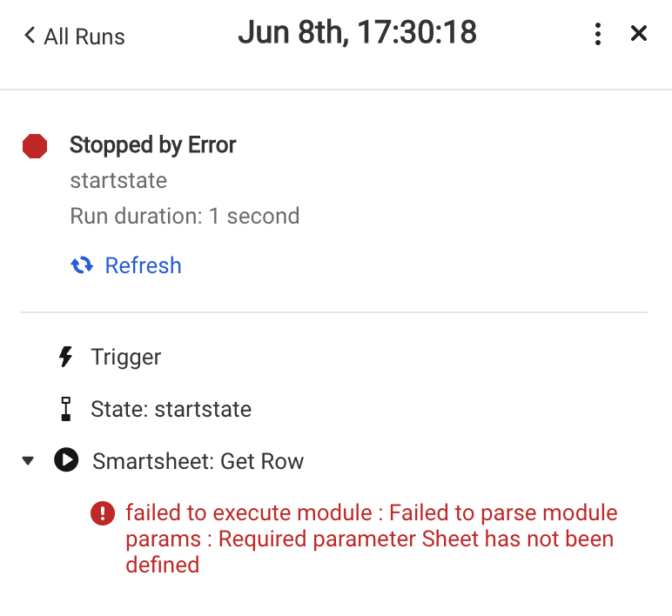Click the red error exclamation icon
The image size is (672, 616).
pos(103,512)
